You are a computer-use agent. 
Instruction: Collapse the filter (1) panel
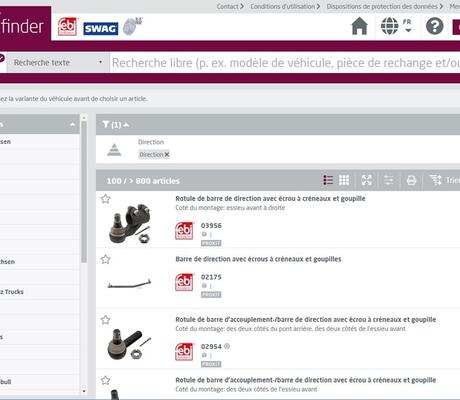coord(115,125)
